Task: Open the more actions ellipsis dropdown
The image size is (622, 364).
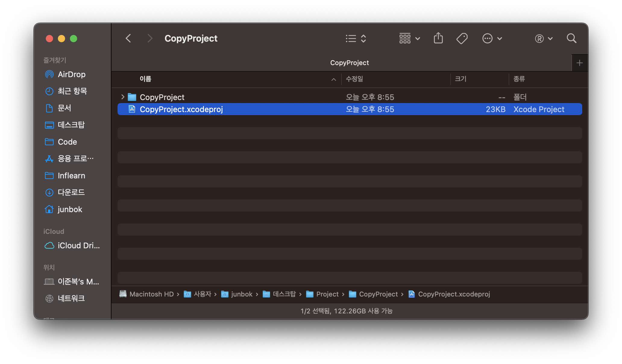Action: tap(492, 38)
